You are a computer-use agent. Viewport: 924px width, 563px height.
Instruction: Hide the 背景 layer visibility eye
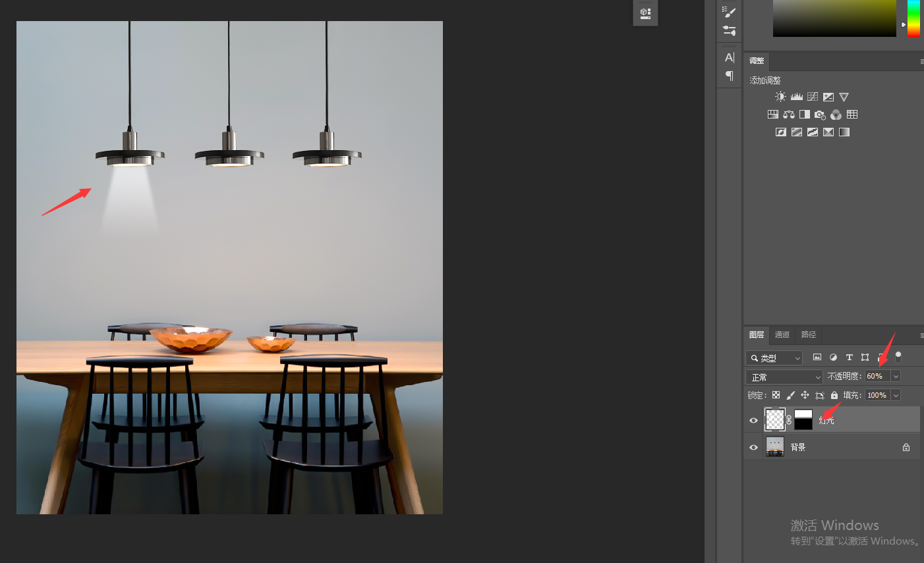click(753, 447)
